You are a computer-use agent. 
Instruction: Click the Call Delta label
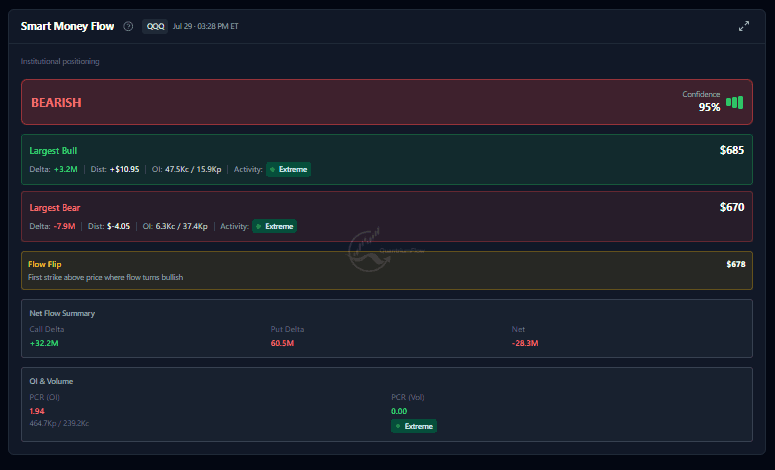click(x=47, y=329)
